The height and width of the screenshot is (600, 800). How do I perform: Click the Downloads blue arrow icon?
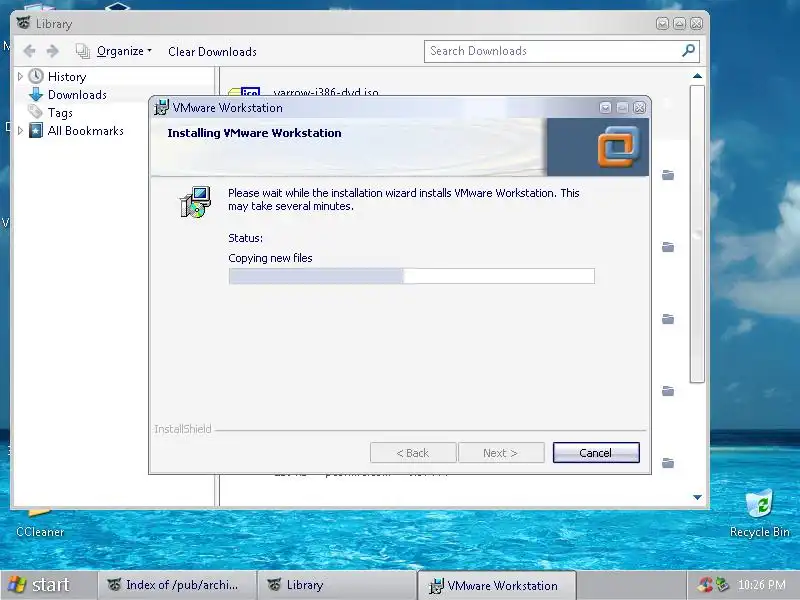36,94
